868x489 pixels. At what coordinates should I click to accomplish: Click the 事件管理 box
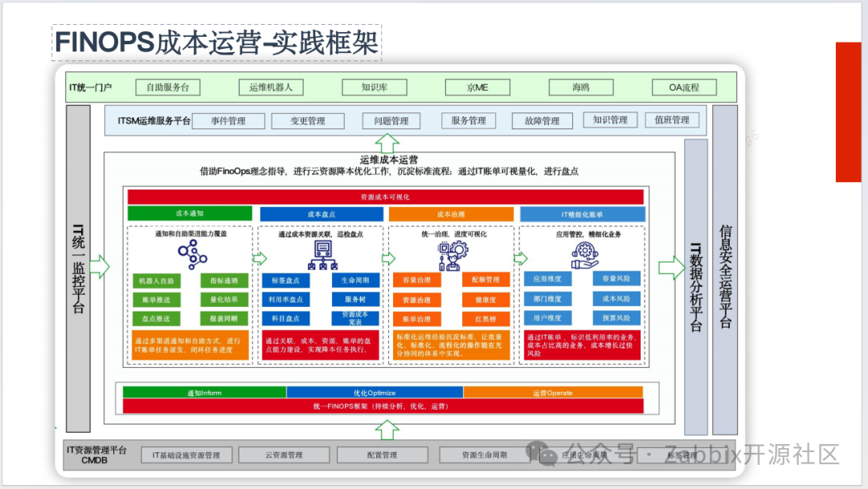(x=228, y=120)
